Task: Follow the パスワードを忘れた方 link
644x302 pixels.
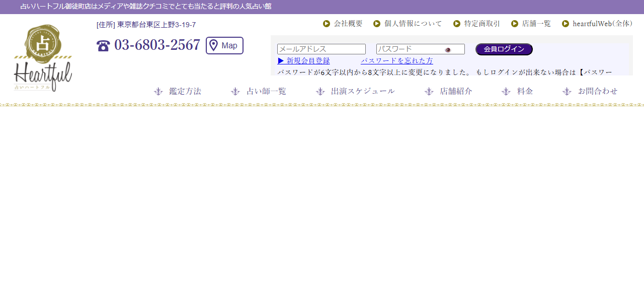Action: point(397,61)
